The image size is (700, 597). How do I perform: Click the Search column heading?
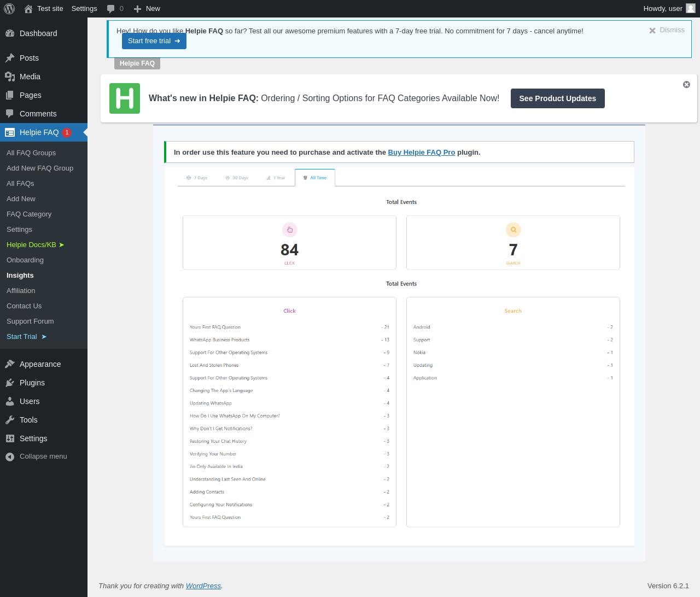tap(513, 311)
